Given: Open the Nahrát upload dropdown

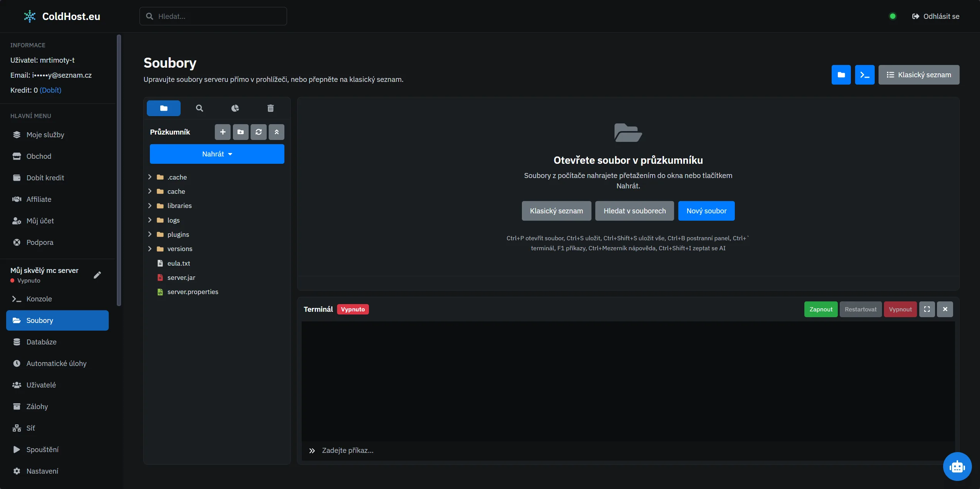Looking at the screenshot, I should coord(217,154).
